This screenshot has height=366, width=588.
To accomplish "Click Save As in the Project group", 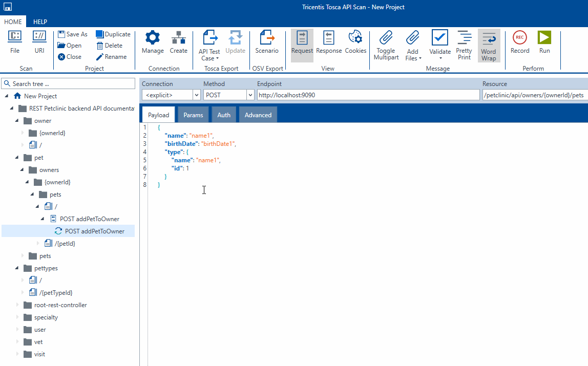I will [73, 34].
